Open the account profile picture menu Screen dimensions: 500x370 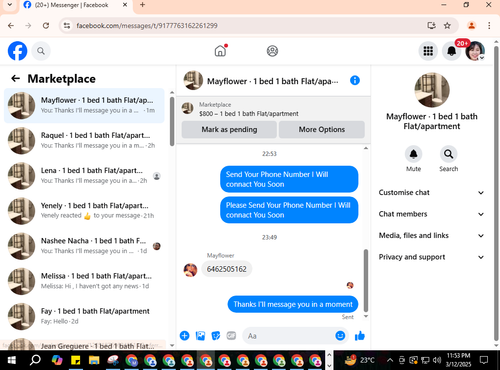[x=475, y=51]
